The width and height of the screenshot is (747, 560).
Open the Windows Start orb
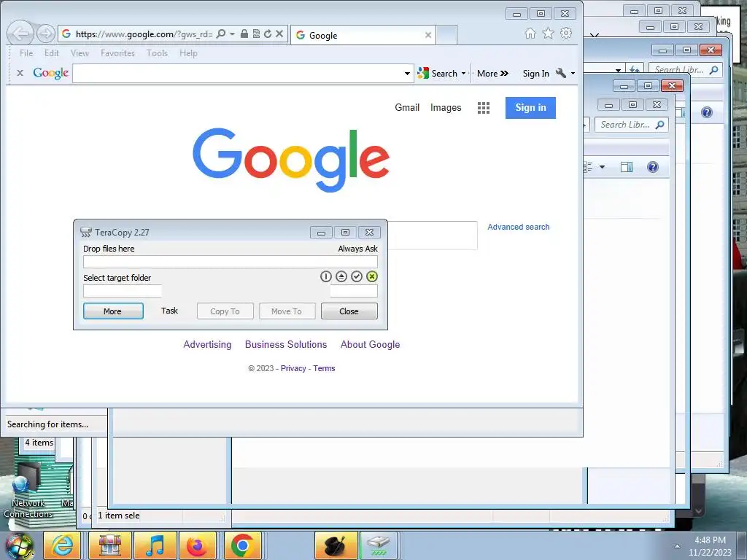[x=19, y=545]
